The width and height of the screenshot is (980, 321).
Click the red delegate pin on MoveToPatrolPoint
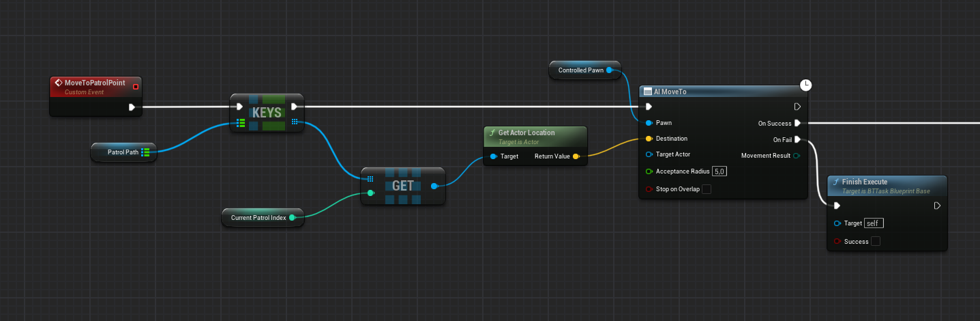pos(136,86)
